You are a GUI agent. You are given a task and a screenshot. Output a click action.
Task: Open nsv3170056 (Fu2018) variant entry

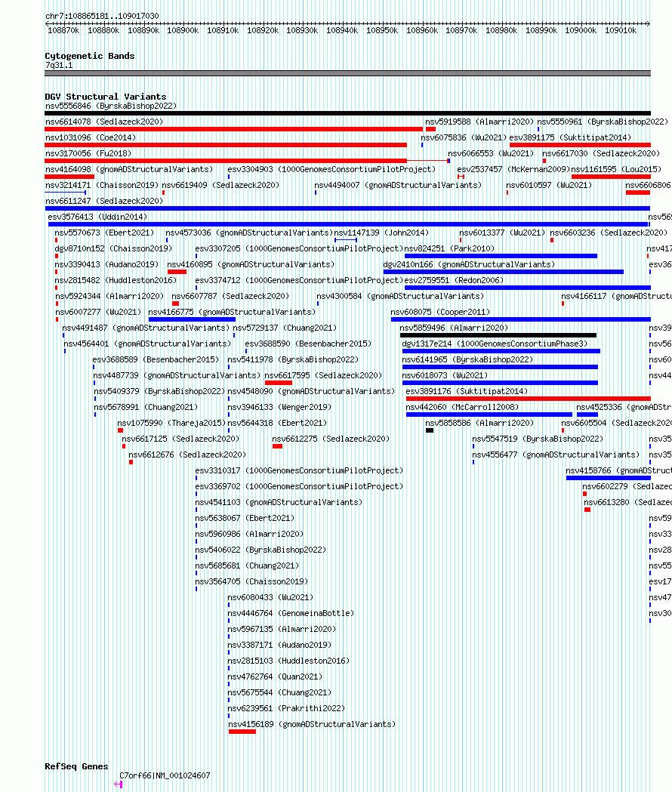[88, 153]
